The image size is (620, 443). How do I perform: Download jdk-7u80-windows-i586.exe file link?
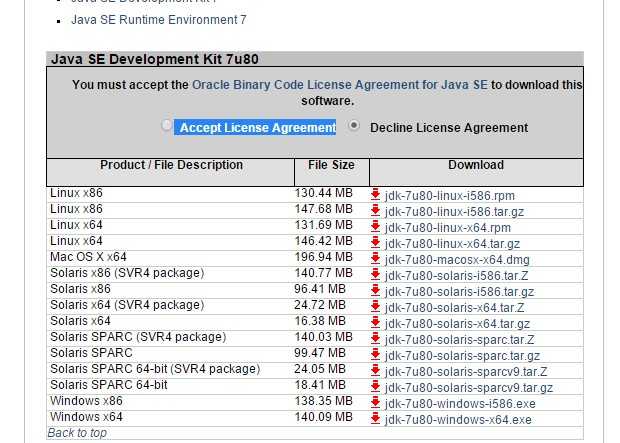pyautogui.click(x=460, y=404)
